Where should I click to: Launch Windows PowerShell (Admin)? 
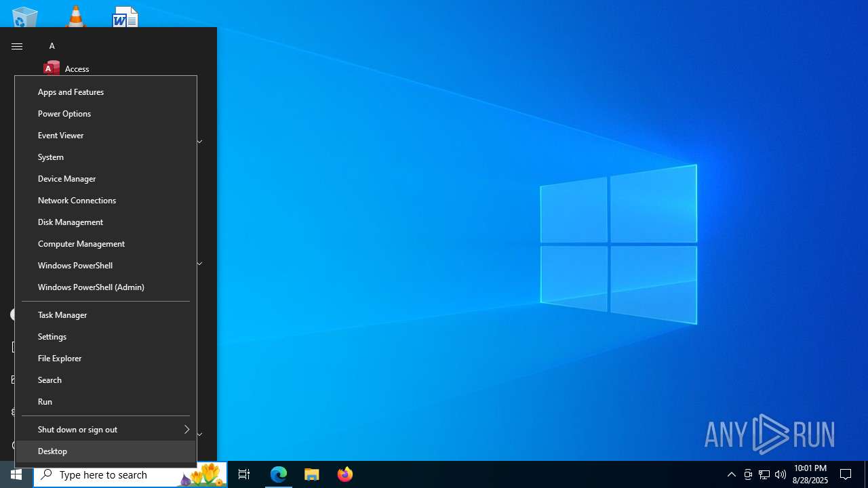click(x=106, y=287)
